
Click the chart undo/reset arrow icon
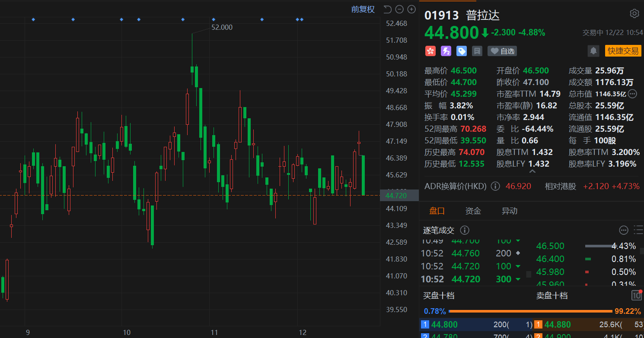coord(387,9)
